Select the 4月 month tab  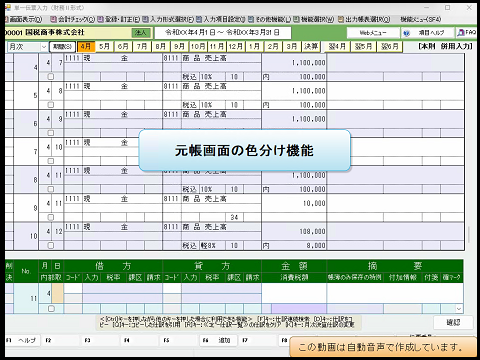pyautogui.click(x=86, y=47)
